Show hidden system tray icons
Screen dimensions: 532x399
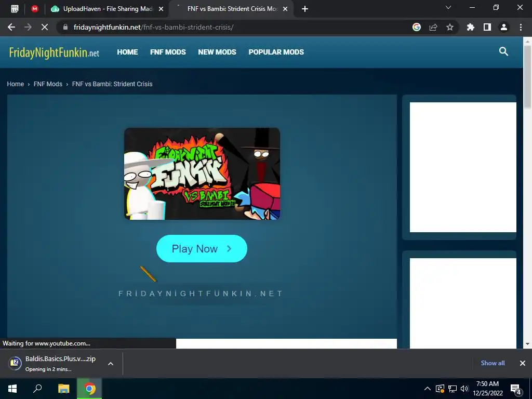428,389
